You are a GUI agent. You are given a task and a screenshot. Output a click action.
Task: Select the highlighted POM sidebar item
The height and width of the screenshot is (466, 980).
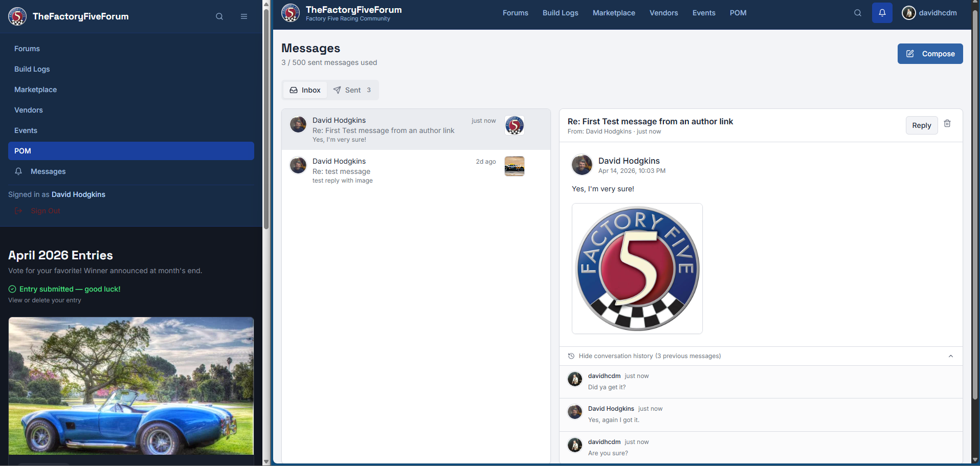(x=131, y=151)
